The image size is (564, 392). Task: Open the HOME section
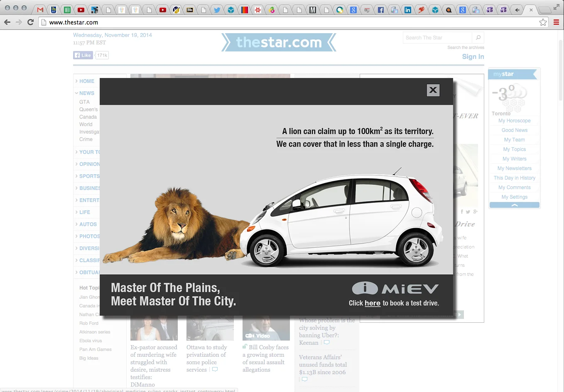click(x=86, y=81)
